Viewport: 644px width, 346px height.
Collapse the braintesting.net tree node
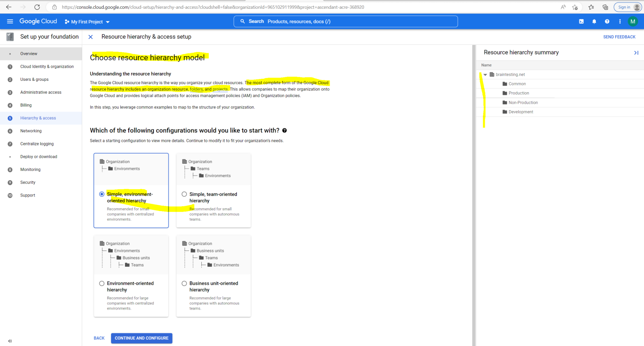485,74
